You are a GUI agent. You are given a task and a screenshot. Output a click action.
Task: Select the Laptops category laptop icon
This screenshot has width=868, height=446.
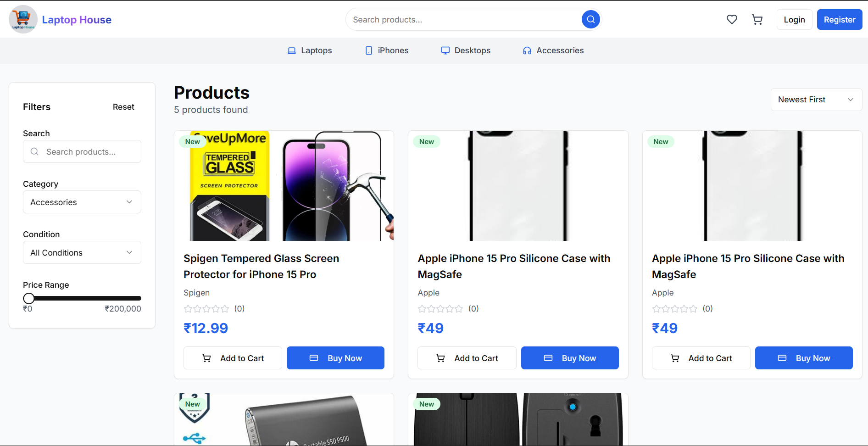[x=292, y=50]
